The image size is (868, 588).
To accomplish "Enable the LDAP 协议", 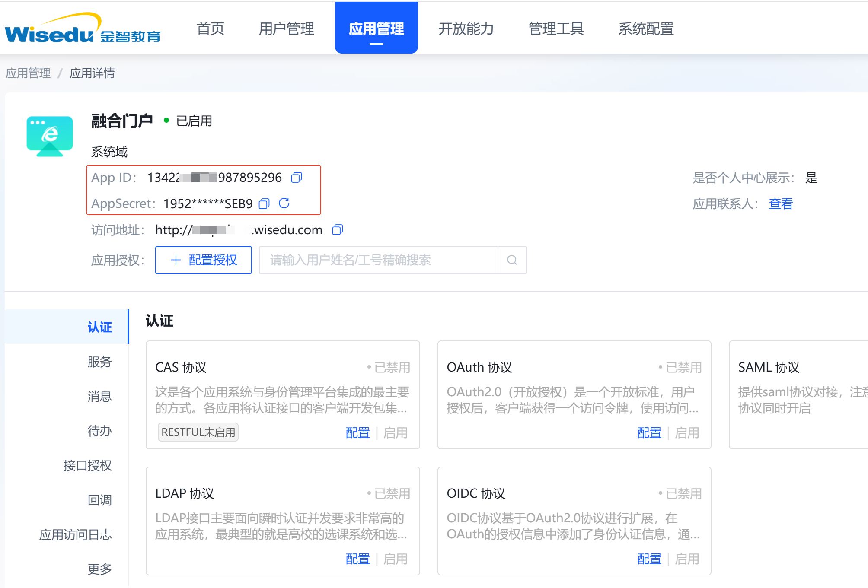I will [396, 559].
